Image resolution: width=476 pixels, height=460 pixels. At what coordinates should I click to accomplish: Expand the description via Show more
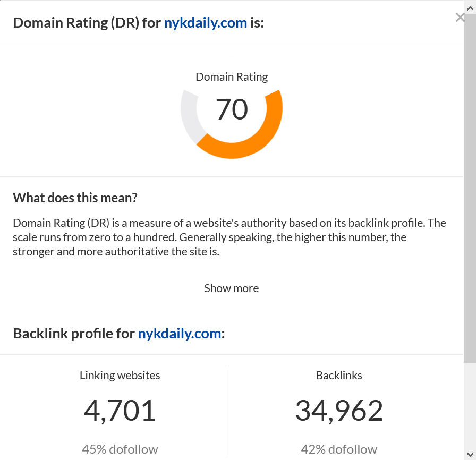pyautogui.click(x=231, y=288)
